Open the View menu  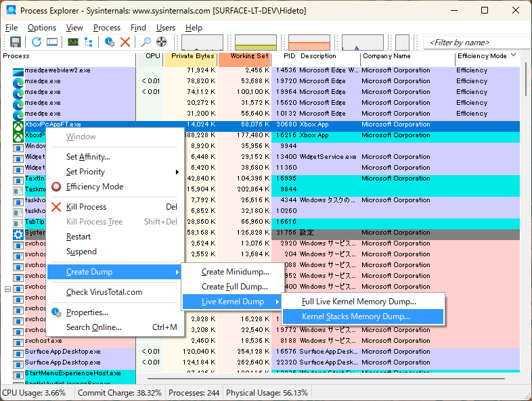[74, 28]
